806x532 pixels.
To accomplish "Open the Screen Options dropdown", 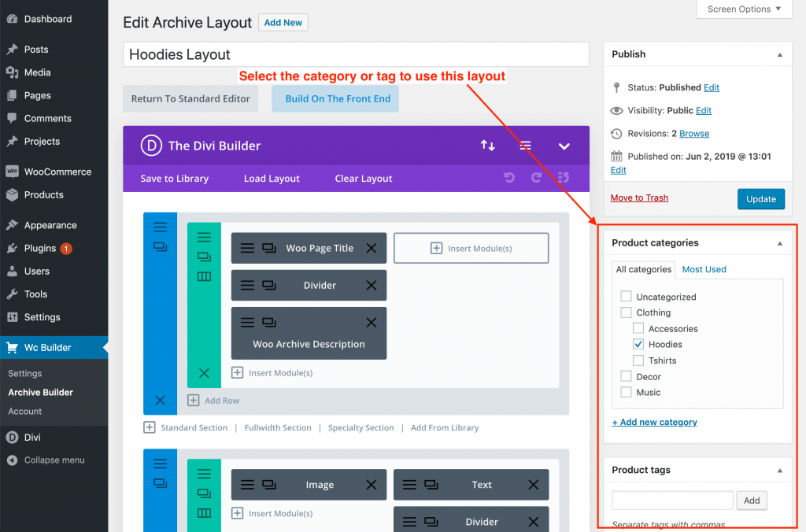I will coord(744,9).
